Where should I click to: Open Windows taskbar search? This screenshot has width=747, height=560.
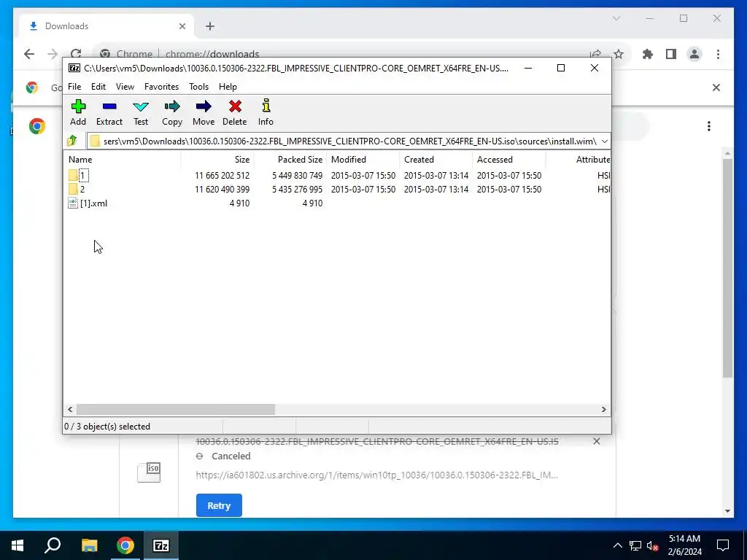[53, 545]
